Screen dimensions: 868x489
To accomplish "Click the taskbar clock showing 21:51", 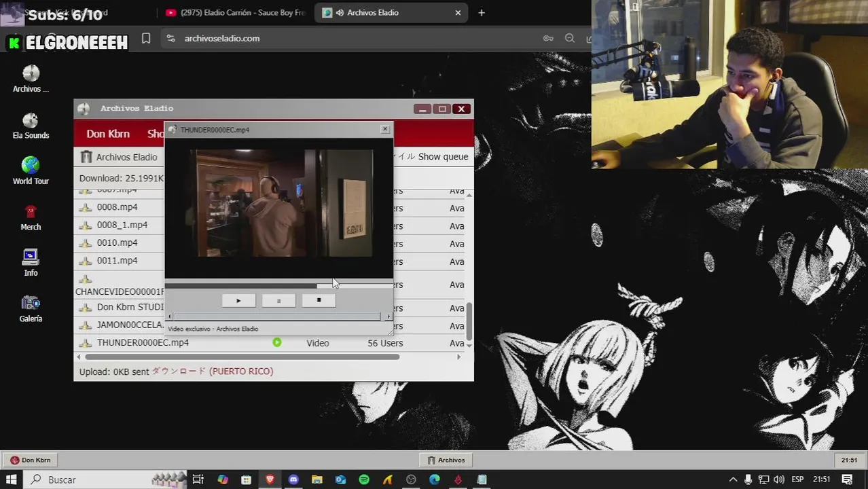I will (x=822, y=479).
